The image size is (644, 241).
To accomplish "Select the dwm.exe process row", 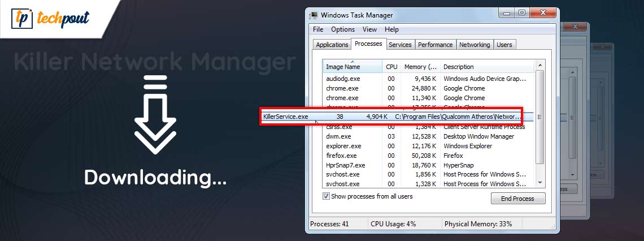I will click(x=428, y=136).
